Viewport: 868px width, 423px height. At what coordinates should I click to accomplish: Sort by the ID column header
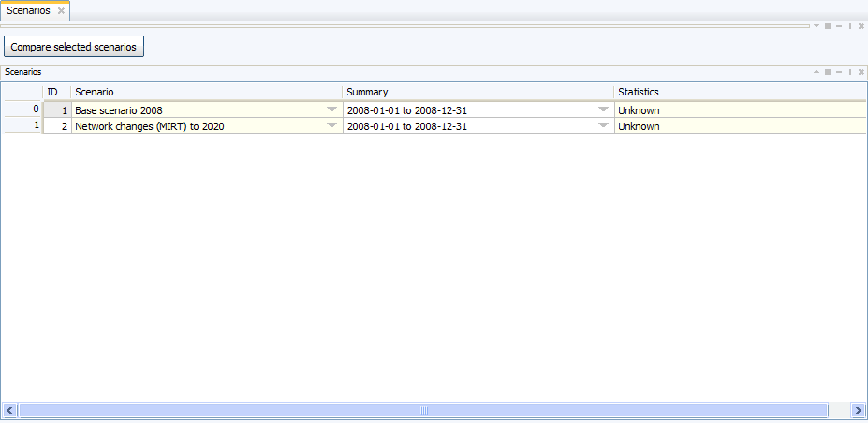(x=57, y=92)
